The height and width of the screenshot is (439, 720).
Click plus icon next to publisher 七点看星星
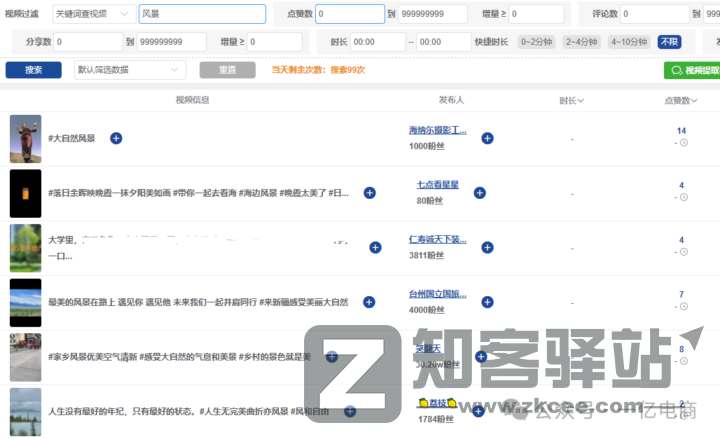tap(479, 193)
